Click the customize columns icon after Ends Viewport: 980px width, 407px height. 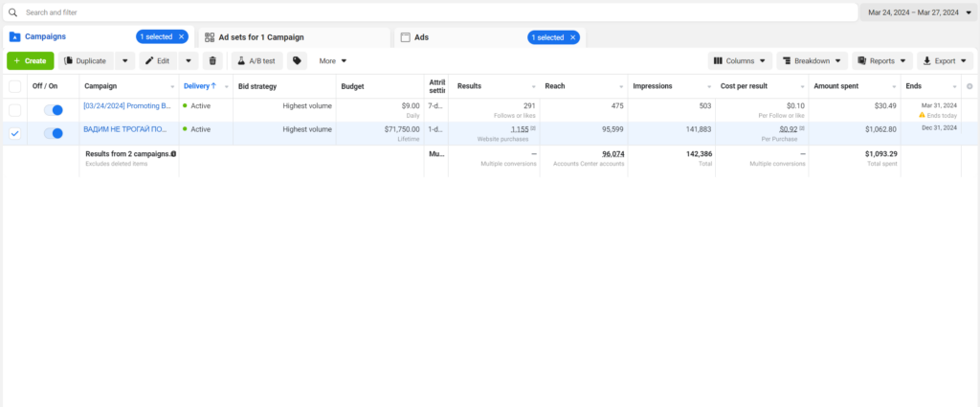[x=969, y=86]
